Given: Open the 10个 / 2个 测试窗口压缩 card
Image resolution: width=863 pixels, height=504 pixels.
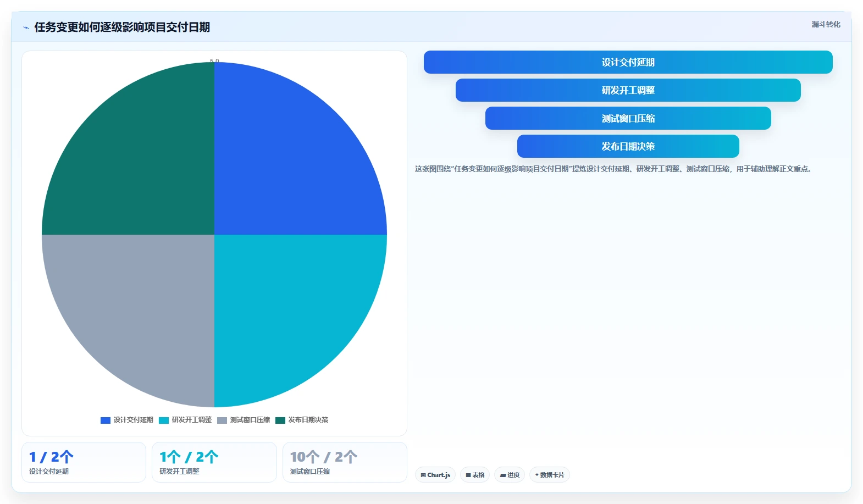Looking at the screenshot, I should pos(345,462).
